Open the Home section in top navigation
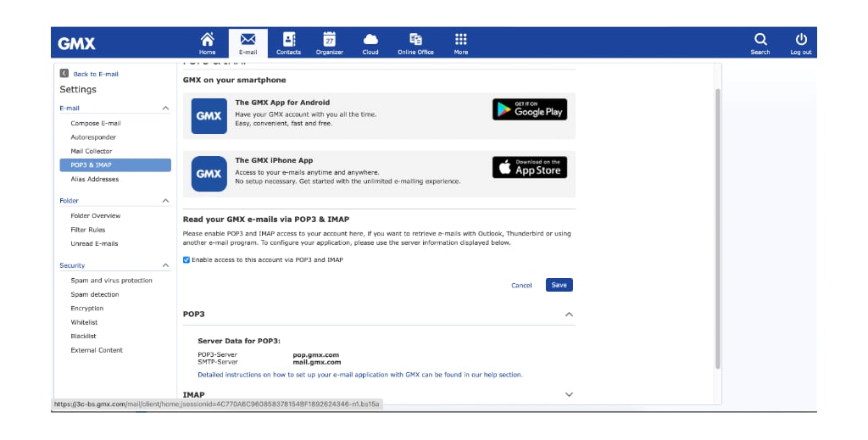Viewport: 868px width, 440px height. [x=207, y=43]
